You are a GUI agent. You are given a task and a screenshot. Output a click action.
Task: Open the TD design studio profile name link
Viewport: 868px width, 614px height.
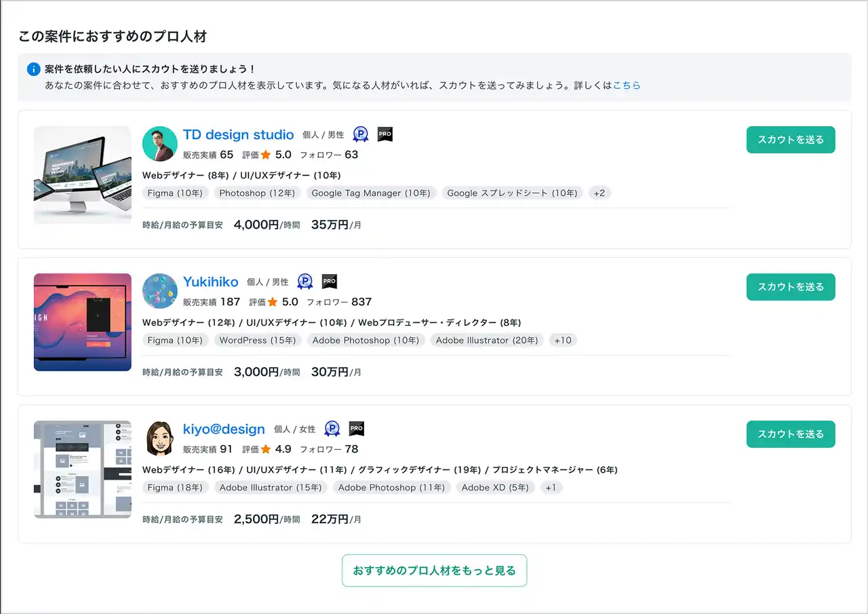(x=238, y=134)
